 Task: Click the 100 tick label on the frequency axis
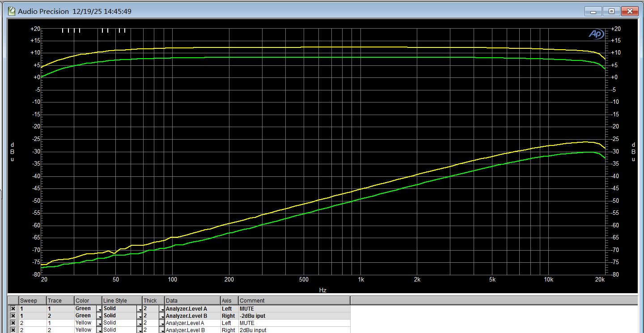pos(172,280)
